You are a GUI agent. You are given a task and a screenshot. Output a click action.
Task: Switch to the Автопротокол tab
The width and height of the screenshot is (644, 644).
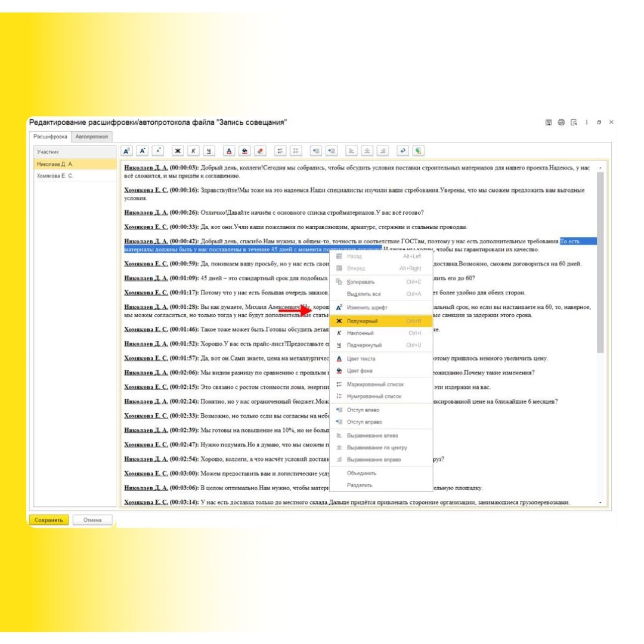92,137
